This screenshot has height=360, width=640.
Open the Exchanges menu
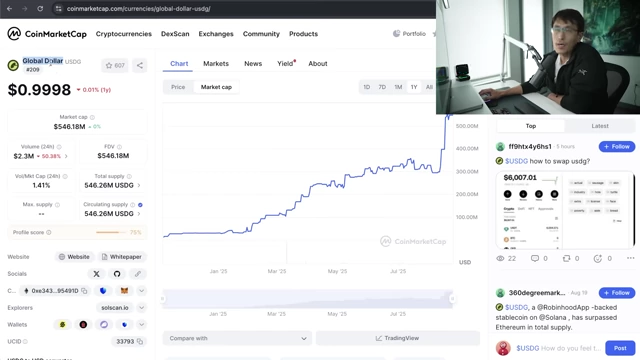click(x=216, y=34)
